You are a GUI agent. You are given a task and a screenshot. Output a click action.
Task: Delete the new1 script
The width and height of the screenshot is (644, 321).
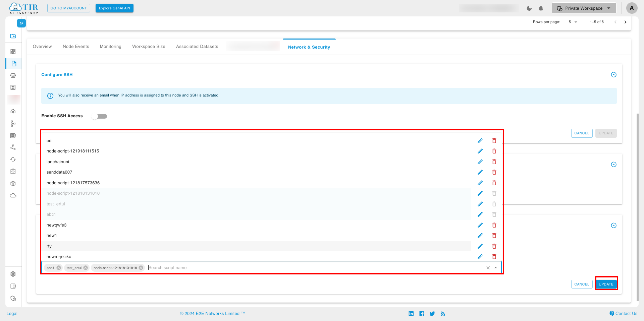click(x=494, y=236)
